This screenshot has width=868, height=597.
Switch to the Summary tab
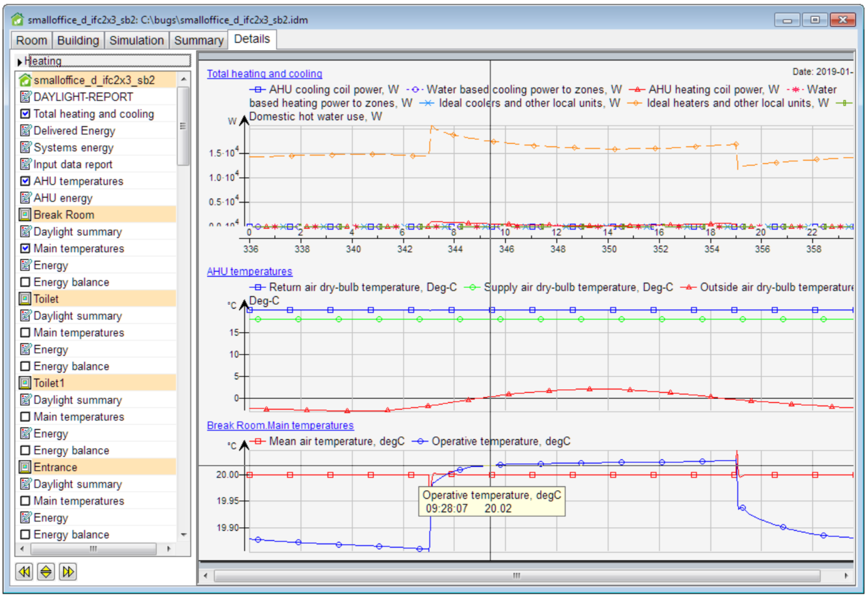tap(199, 40)
